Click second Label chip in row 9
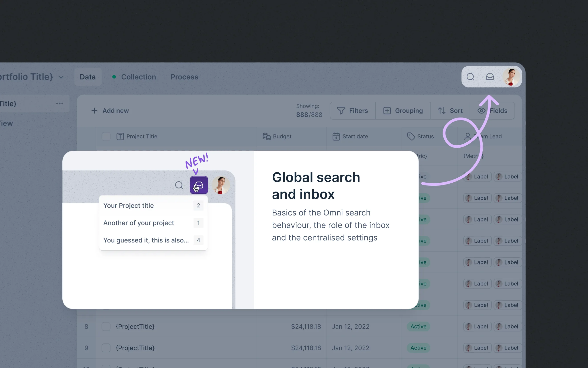The image size is (588, 368). pyautogui.click(x=508, y=348)
